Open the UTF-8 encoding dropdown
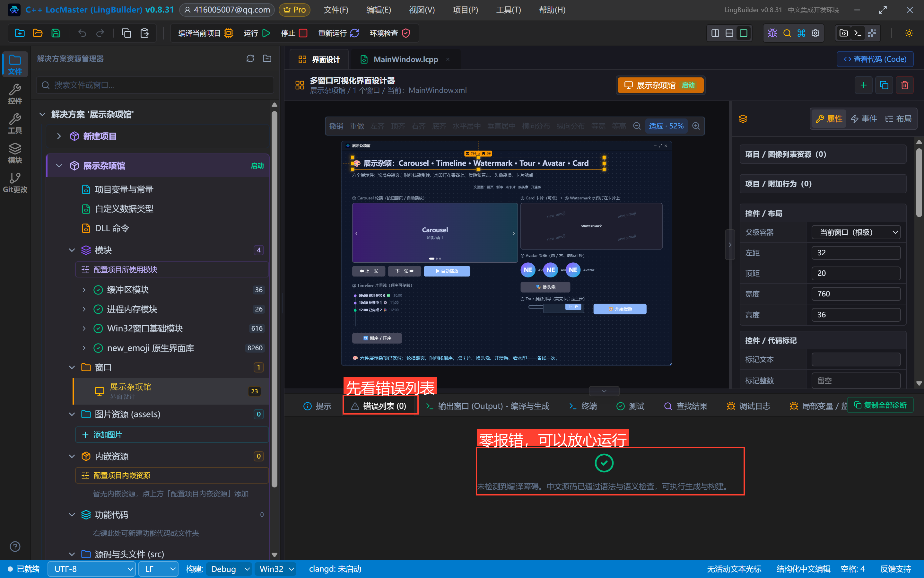Viewport: 924px width, 578px height. click(92, 569)
